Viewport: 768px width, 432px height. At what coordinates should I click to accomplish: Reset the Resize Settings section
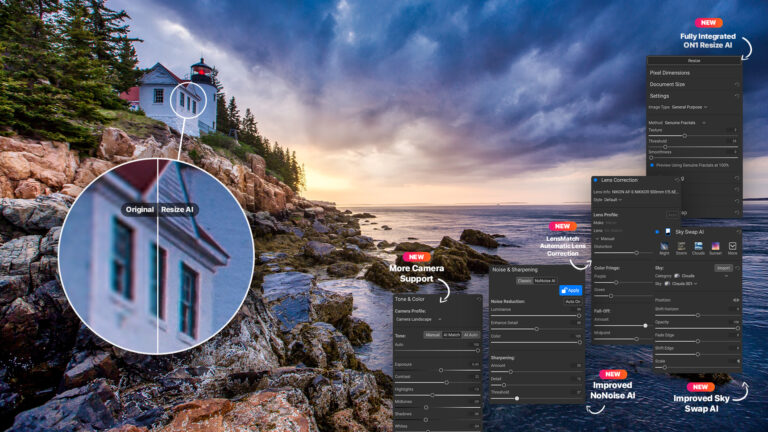(x=737, y=96)
